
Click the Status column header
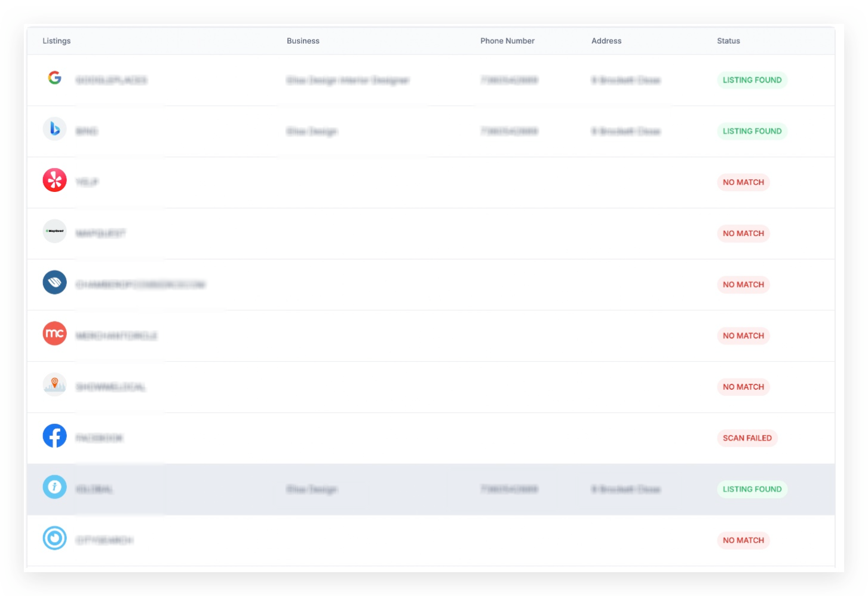tap(728, 41)
